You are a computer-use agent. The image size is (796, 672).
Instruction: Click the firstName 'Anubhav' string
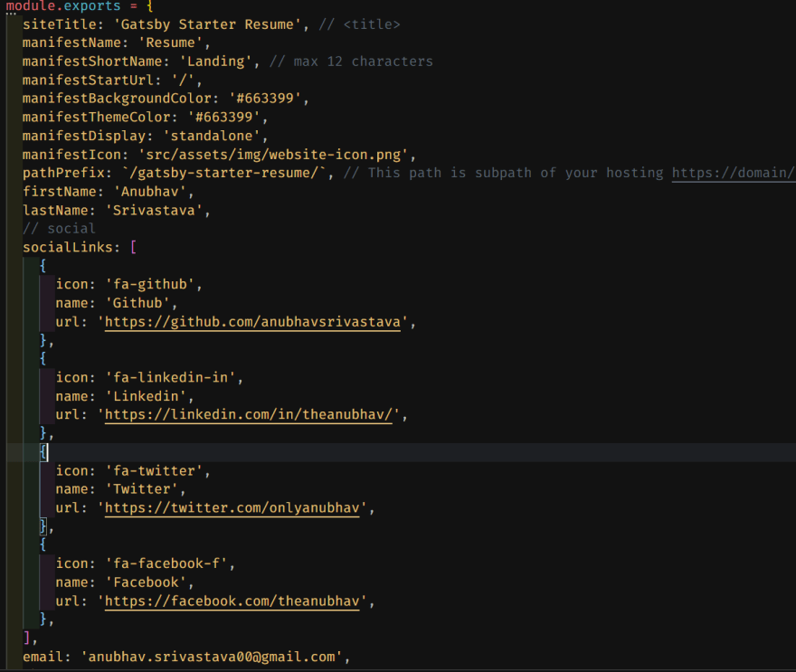pyautogui.click(x=150, y=192)
